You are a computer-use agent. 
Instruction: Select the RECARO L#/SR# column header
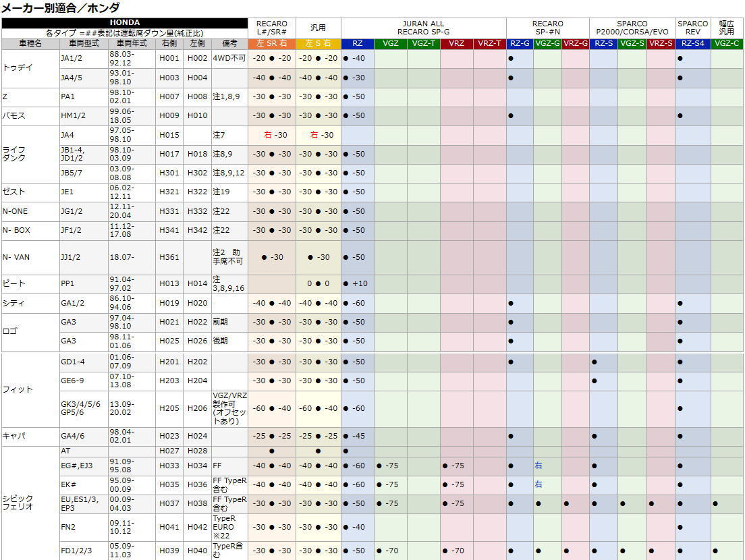(272, 28)
